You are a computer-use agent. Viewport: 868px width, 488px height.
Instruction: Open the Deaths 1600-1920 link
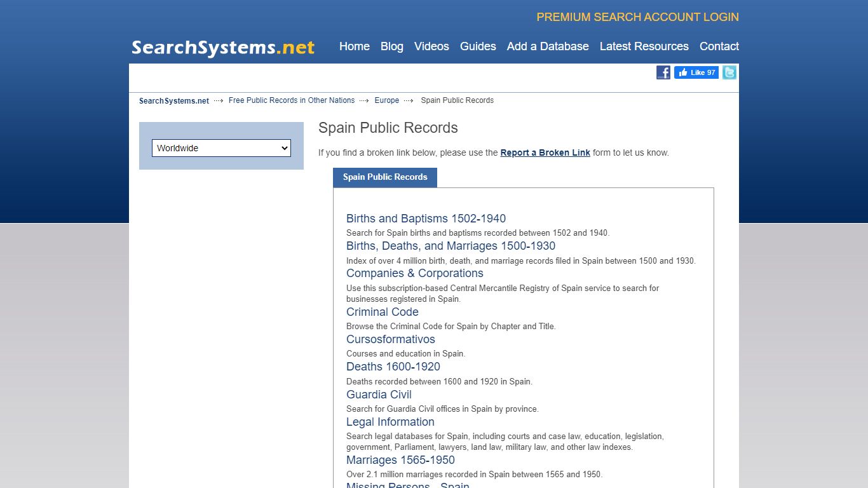[x=393, y=367]
